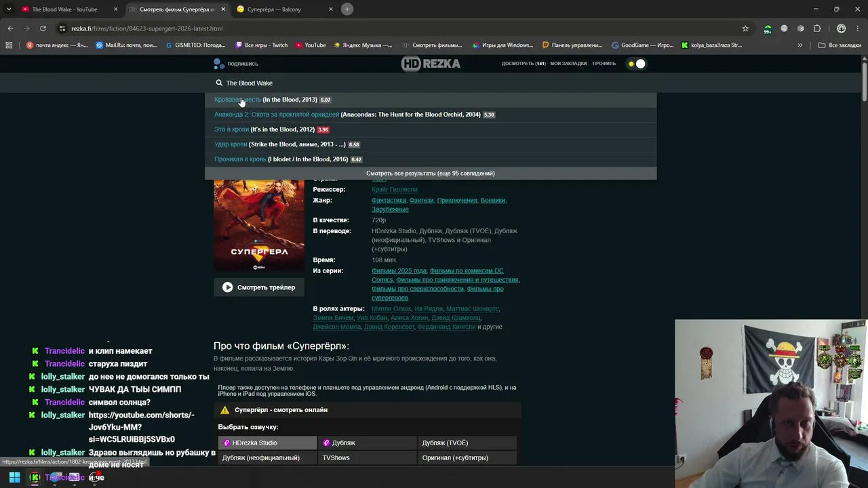This screenshot has height=488, width=868.
Task: Close the The Blood Wake YouTube tab
Action: tap(115, 9)
